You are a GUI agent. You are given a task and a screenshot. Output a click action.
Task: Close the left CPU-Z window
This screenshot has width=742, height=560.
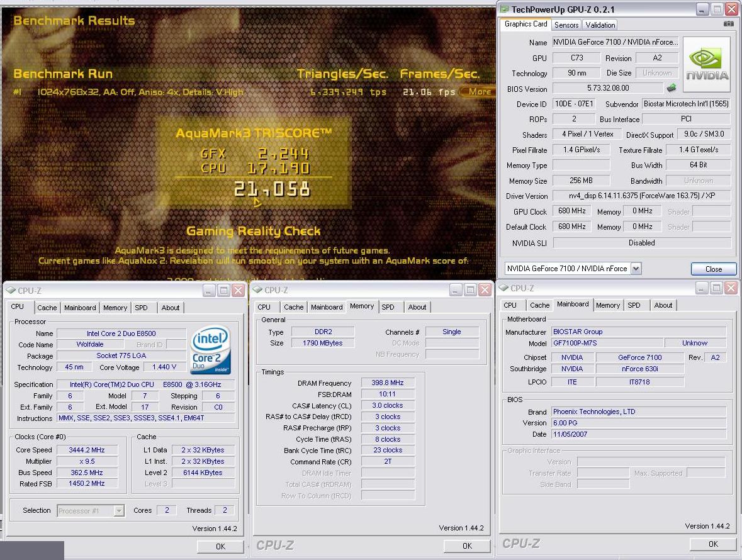tap(238, 291)
